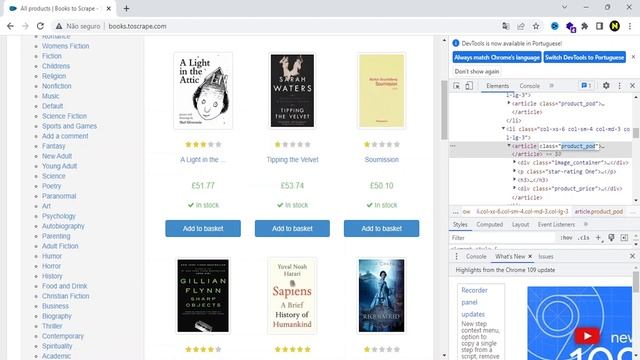Reload the Books to Scrape page

click(x=40, y=26)
